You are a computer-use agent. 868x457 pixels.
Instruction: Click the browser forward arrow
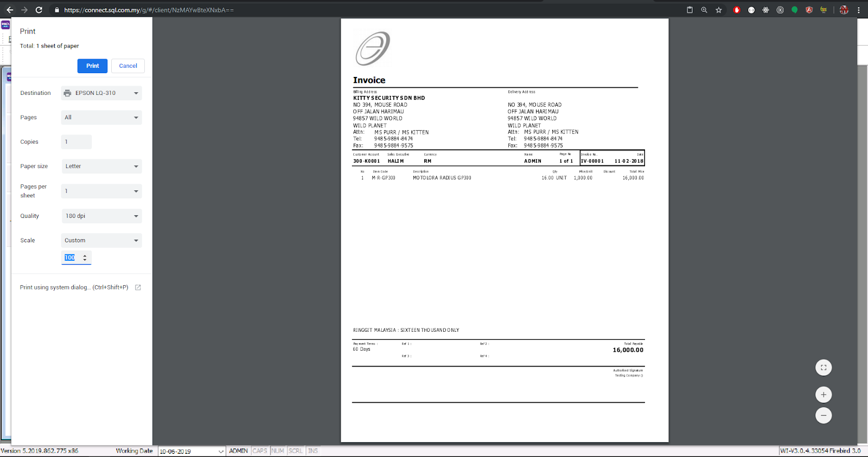(x=24, y=10)
